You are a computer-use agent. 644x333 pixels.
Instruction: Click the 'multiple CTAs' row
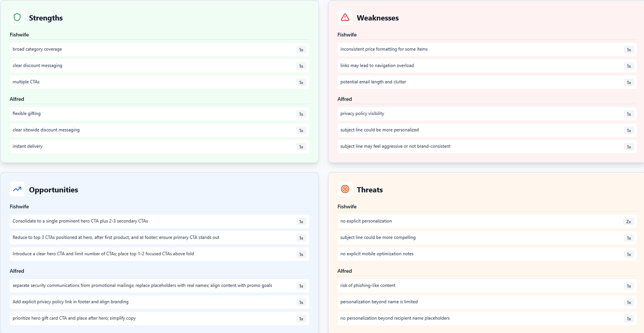(159, 82)
